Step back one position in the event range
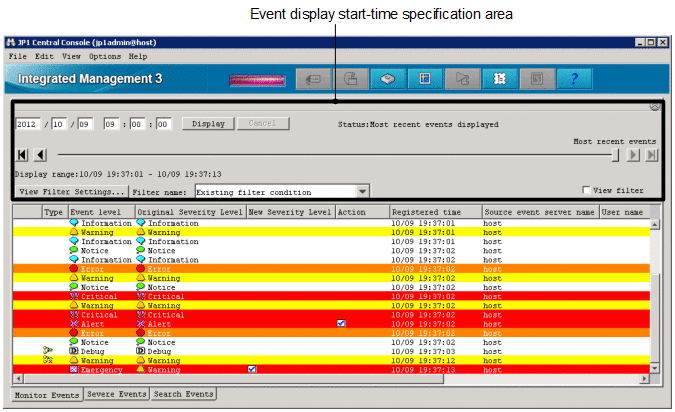This screenshot has height=412, width=675. pos(40,155)
